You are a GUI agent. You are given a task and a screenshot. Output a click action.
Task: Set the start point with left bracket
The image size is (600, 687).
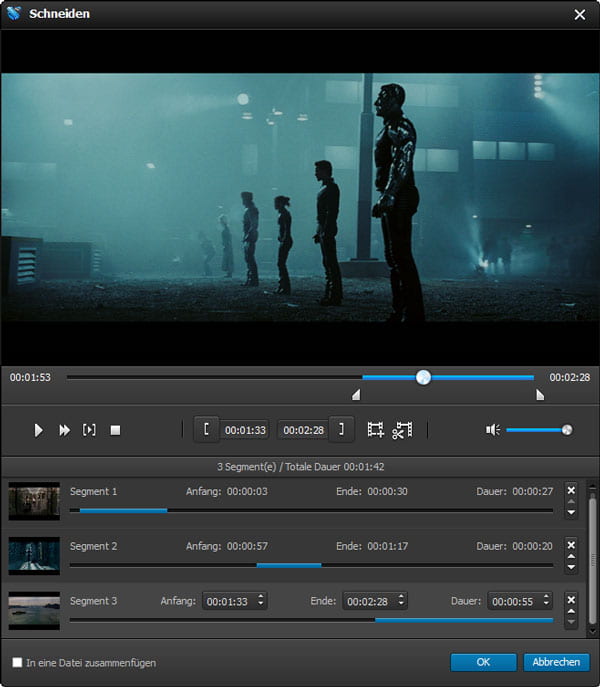206,430
